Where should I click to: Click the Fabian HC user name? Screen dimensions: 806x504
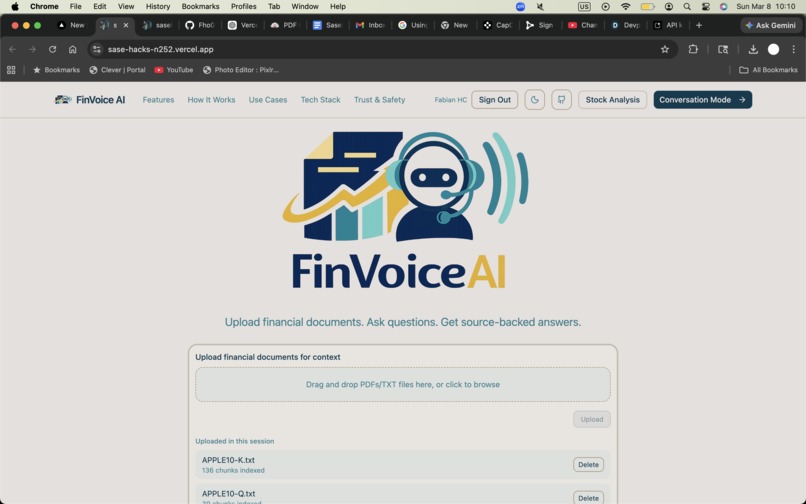(450, 100)
